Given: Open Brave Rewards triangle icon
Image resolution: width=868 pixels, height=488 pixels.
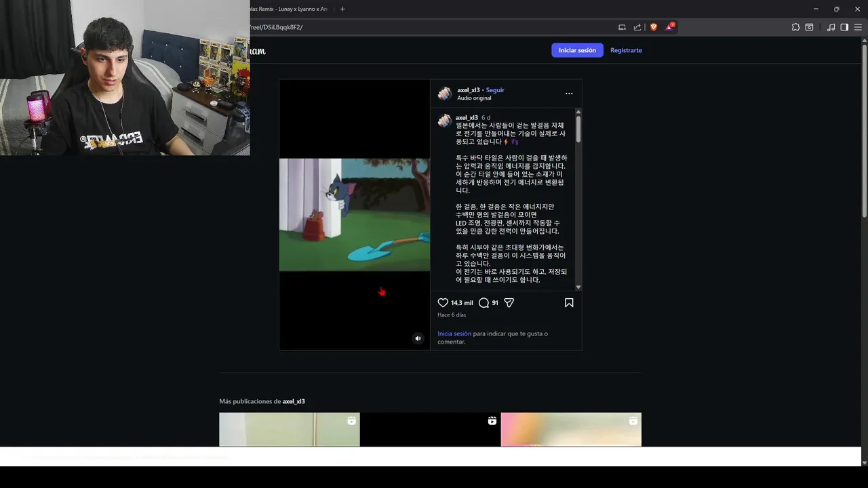Looking at the screenshot, I should click(669, 27).
